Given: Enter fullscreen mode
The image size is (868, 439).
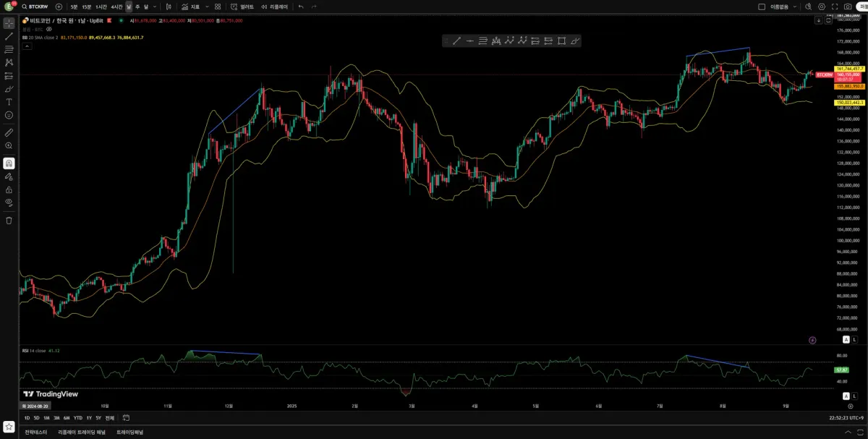Looking at the screenshot, I should (x=834, y=7).
